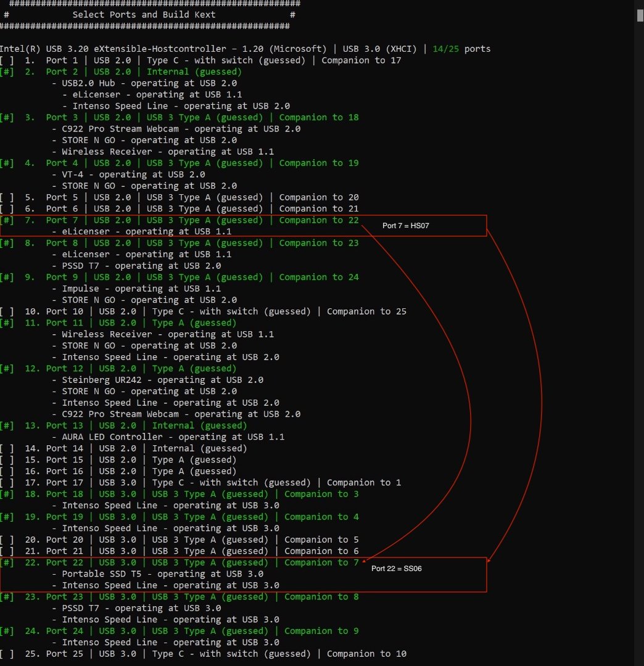Click the 'Companion to 3' text on Port 18
Image resolution: width=644 pixels, height=666 pixels.
pos(321,494)
